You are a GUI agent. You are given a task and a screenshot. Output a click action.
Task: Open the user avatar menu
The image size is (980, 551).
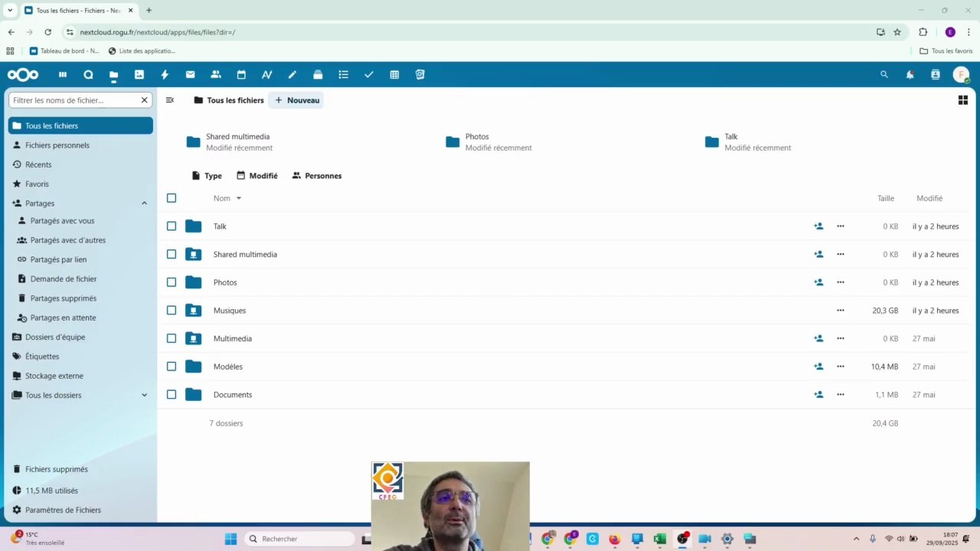pyautogui.click(x=961, y=74)
